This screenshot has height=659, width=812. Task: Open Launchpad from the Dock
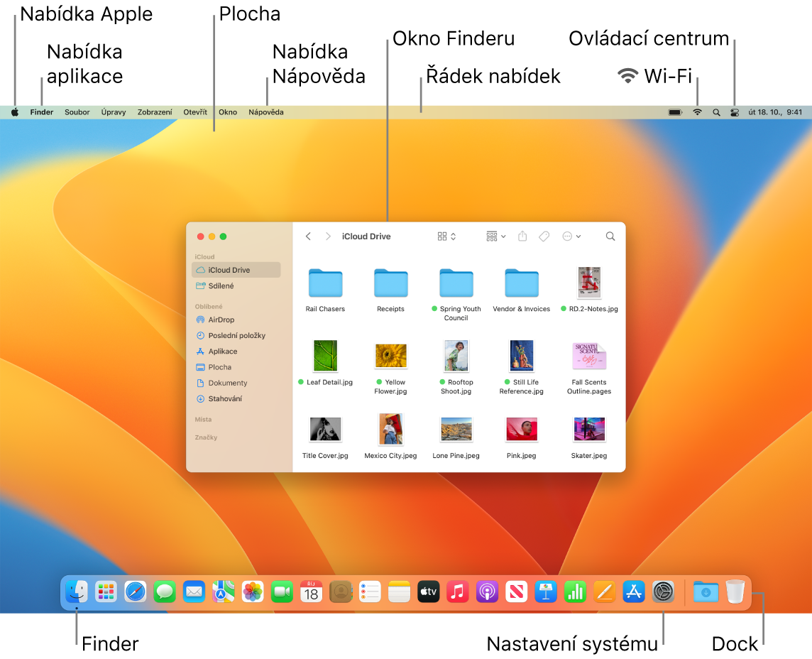106,593
